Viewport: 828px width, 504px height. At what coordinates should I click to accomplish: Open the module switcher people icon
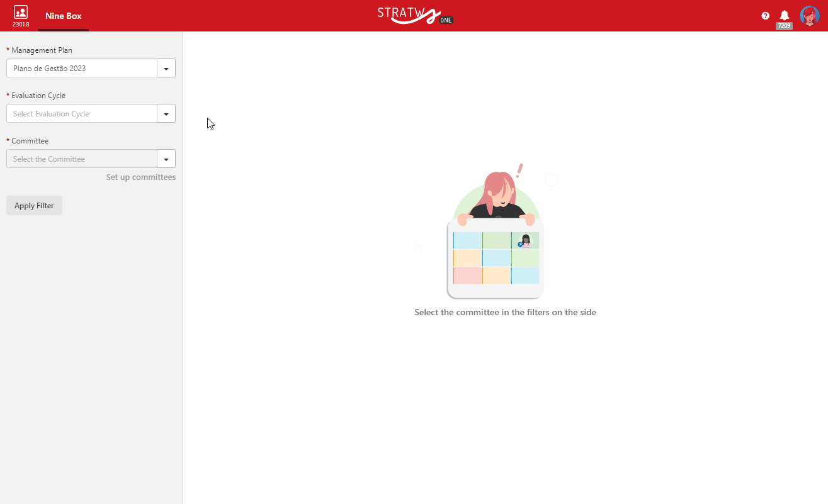[20, 12]
